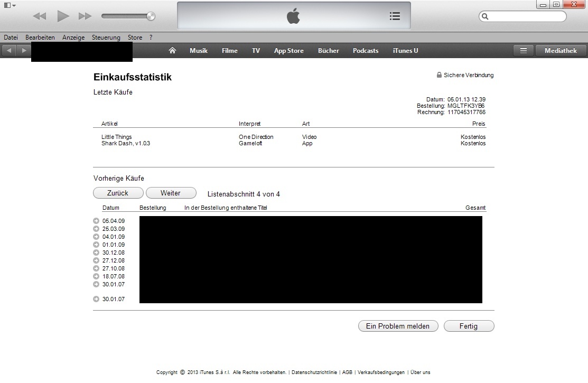Open the window menu icon at top-left
The width and height of the screenshot is (588, 383).
click(x=10, y=5)
